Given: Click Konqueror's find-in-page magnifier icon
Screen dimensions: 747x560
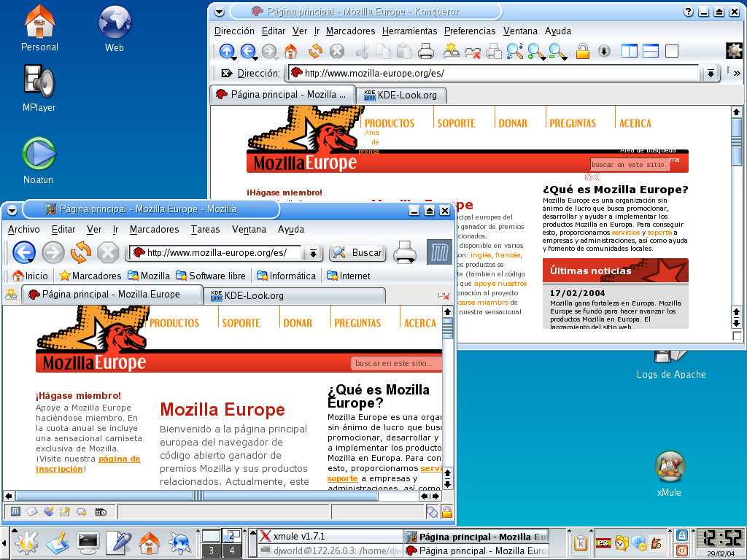Looking at the screenshot, I should click(x=514, y=51).
